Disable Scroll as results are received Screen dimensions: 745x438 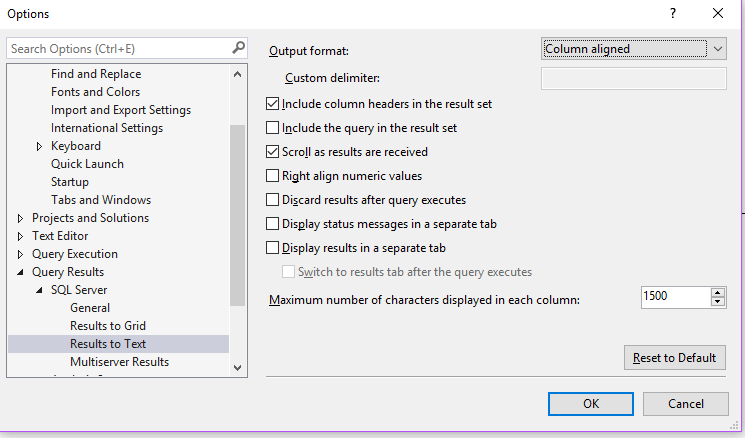tap(273, 152)
